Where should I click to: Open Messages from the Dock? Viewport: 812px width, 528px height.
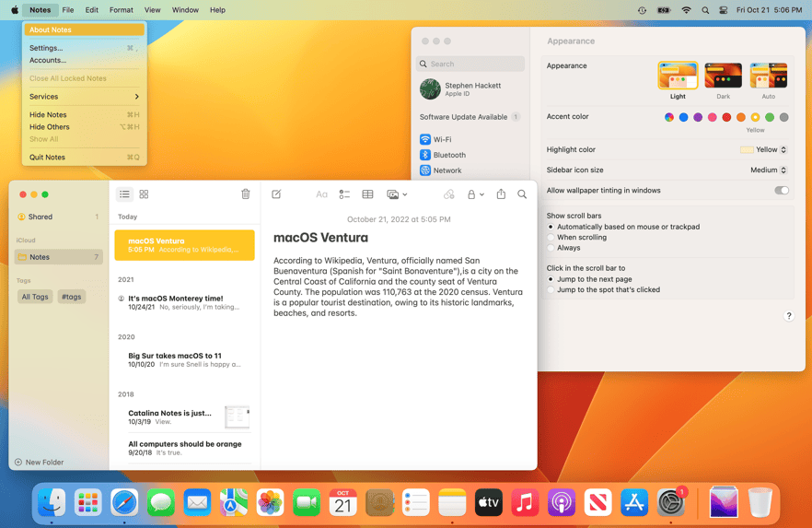tap(160, 502)
